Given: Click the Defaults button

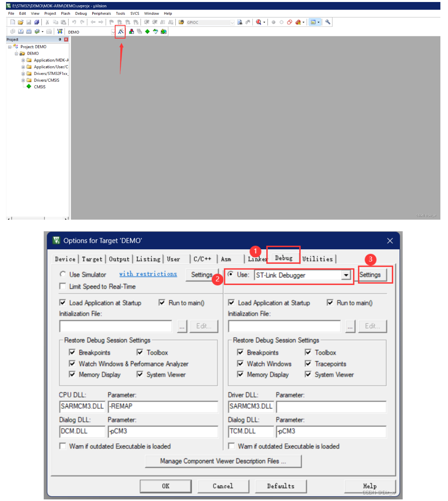Looking at the screenshot, I should coord(281,486).
